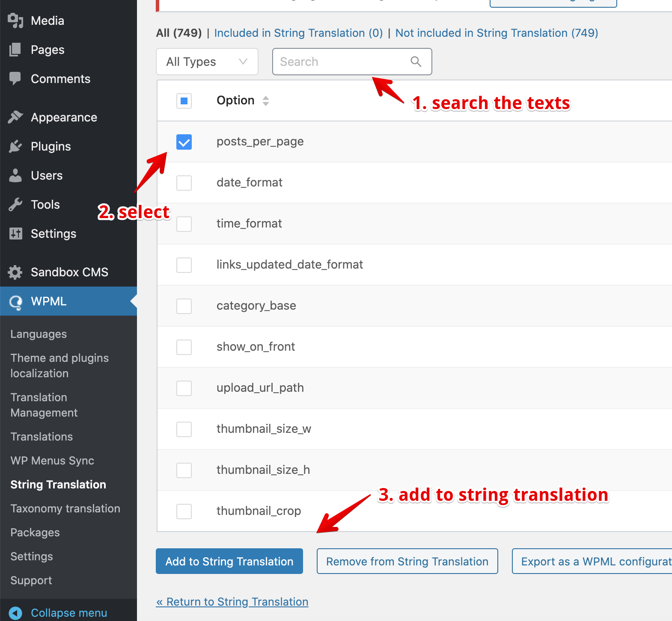
Task: Click the date_format option name
Action: 250,183
